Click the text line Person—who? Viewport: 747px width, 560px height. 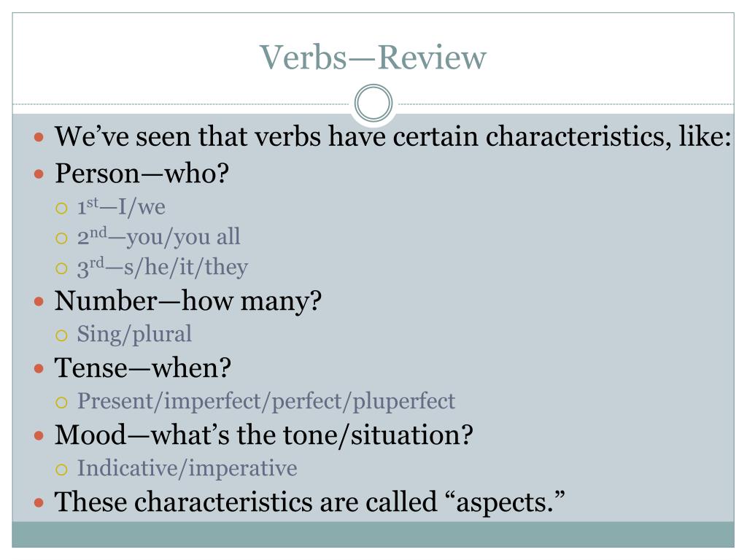[142, 173]
